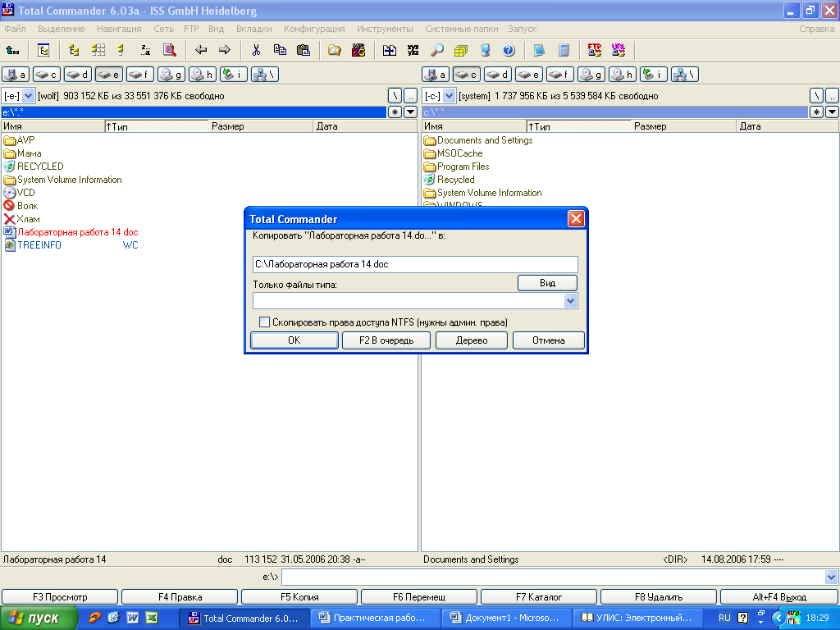
Task: Click the 'F2 В очередь' button
Action: click(x=386, y=340)
